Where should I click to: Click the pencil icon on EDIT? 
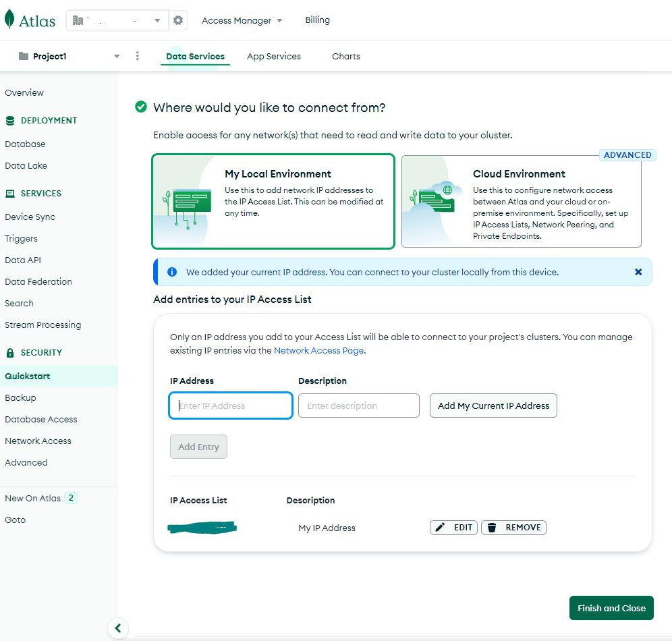pos(440,527)
